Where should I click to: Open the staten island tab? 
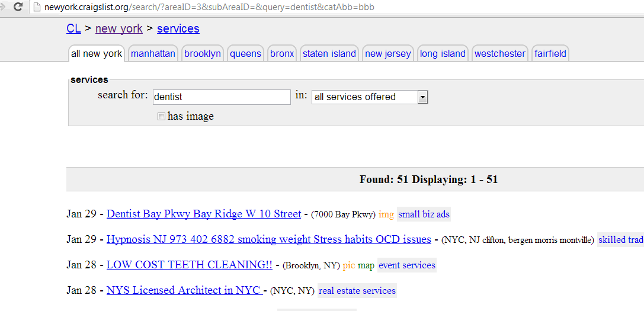tap(329, 53)
